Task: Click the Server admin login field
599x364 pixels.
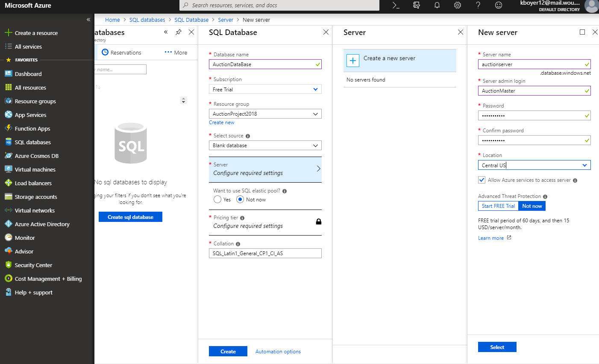Action: point(534,91)
